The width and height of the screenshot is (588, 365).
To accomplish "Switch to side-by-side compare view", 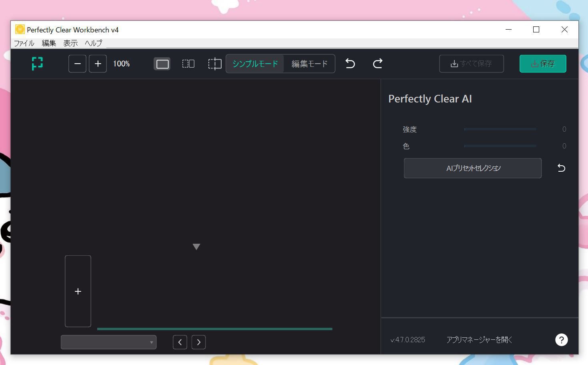I will [188, 64].
